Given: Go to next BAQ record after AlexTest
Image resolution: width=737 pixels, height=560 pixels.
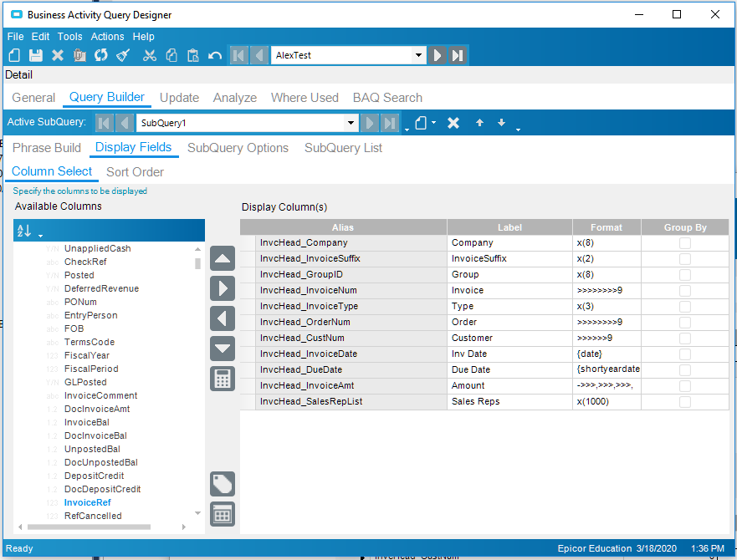Looking at the screenshot, I should tap(438, 55).
